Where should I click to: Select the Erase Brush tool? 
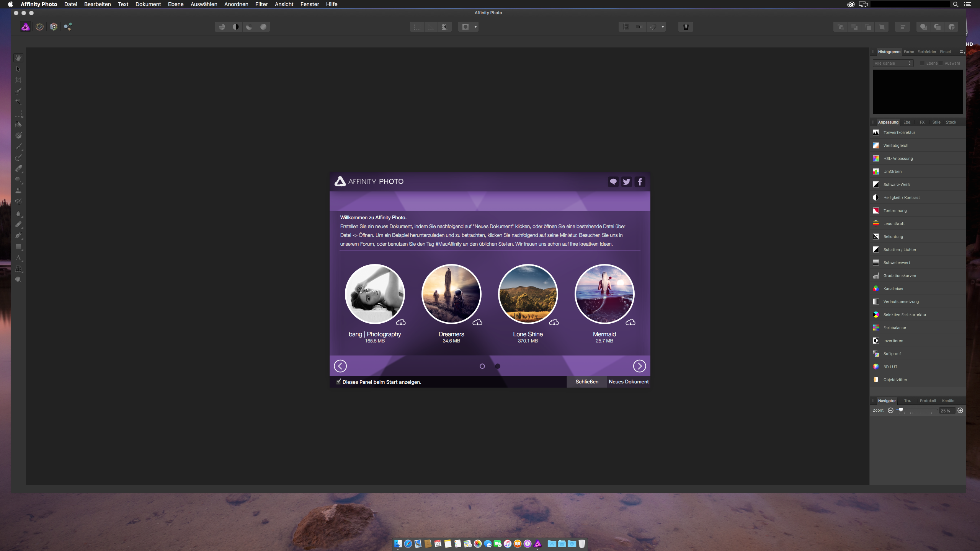pyautogui.click(x=18, y=169)
